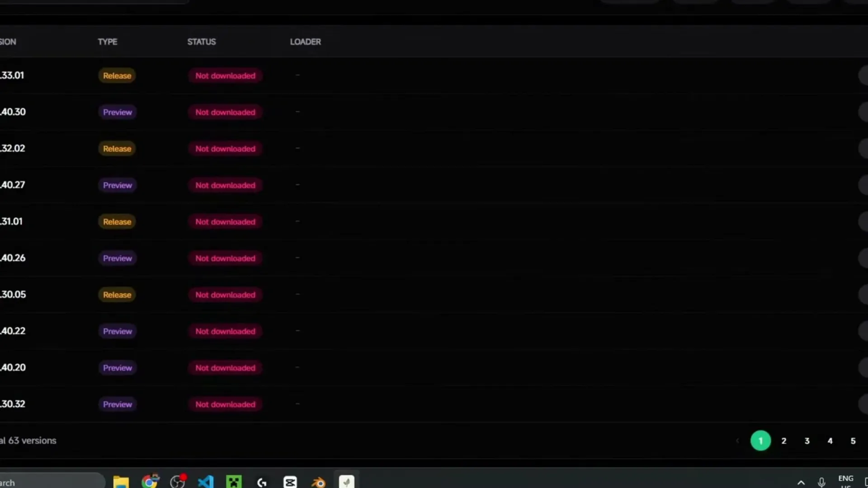Screen dimensions: 868x488
Task: Open Google Chrome from the taskbar
Action: click(x=150, y=482)
